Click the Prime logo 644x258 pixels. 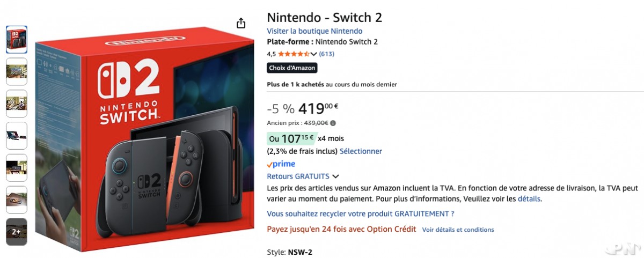tap(281, 164)
